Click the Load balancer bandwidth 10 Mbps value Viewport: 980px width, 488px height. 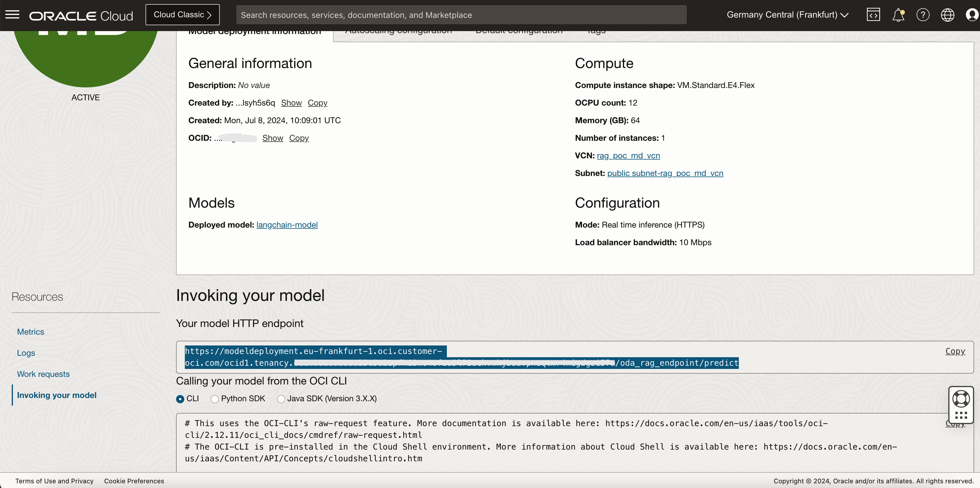point(695,242)
